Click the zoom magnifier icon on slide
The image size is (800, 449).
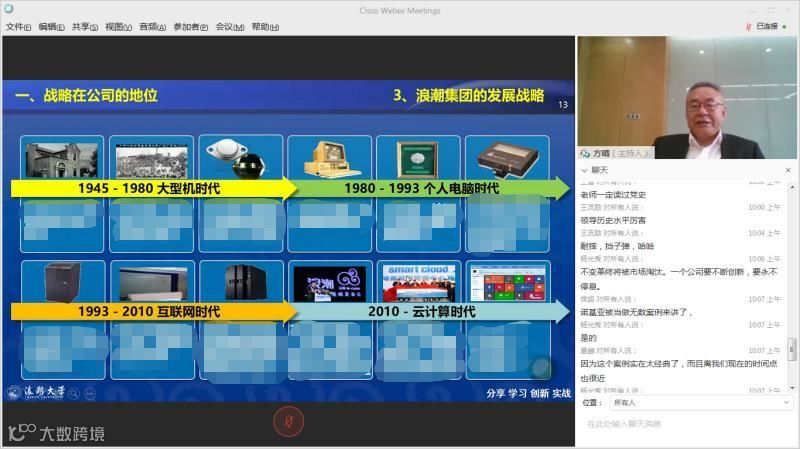point(74,393)
